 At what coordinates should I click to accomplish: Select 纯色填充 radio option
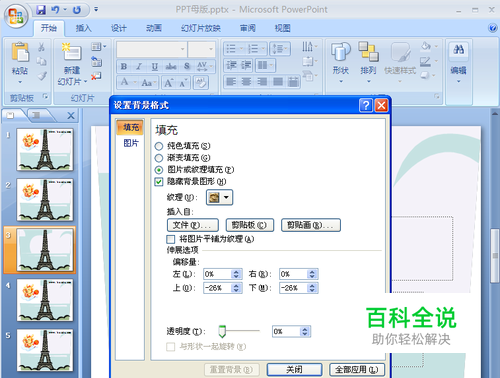point(159,146)
